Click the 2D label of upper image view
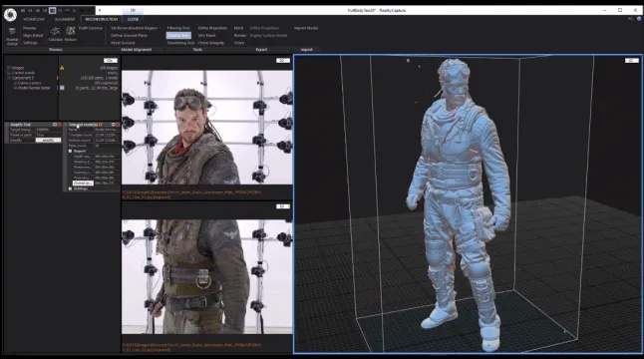 [x=282, y=61]
